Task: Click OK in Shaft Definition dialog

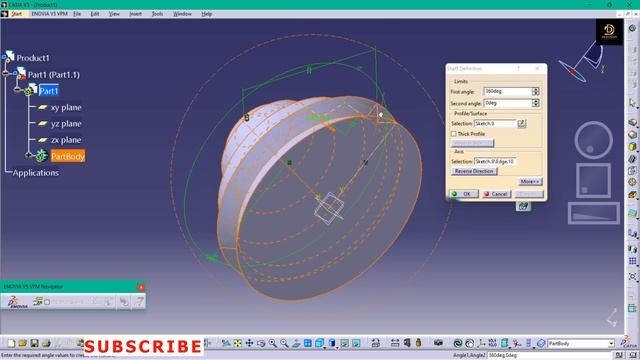Action: 463,194
